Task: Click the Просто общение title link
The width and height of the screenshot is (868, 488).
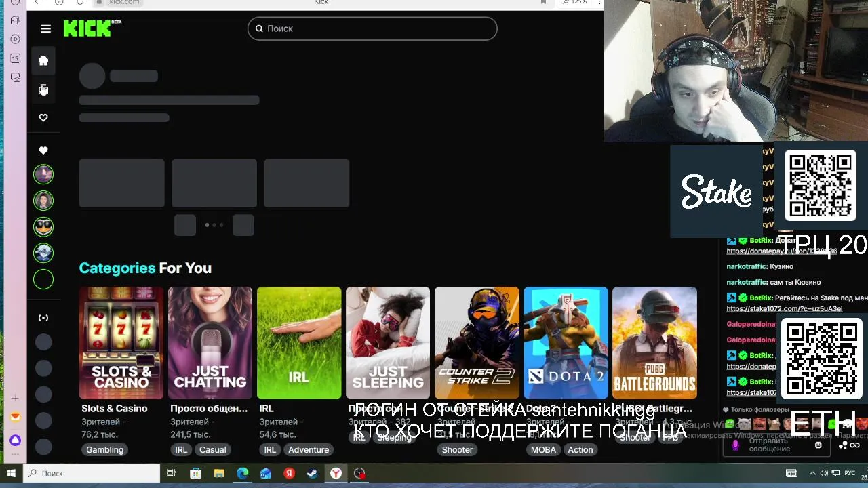Action: [209, 409]
